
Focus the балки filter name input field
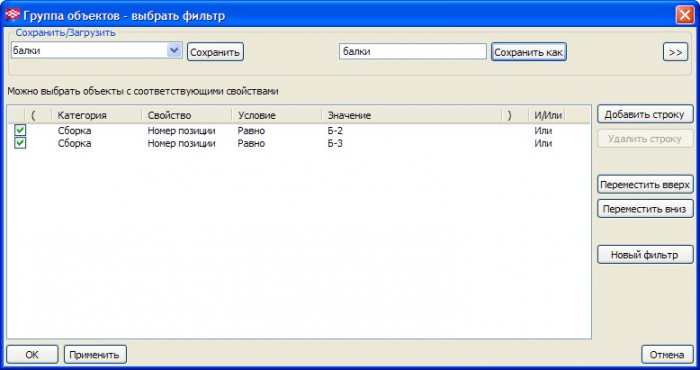tap(412, 52)
